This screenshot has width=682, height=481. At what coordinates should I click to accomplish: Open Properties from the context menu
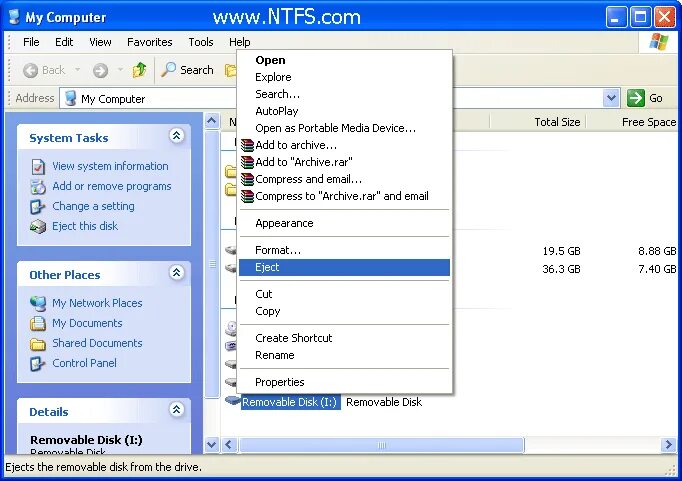pos(344,382)
